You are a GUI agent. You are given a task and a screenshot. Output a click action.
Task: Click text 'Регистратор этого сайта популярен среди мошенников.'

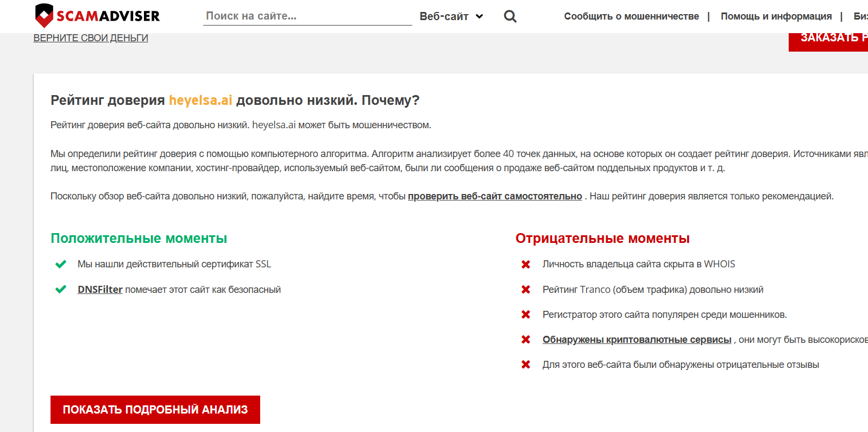pyautogui.click(x=665, y=315)
